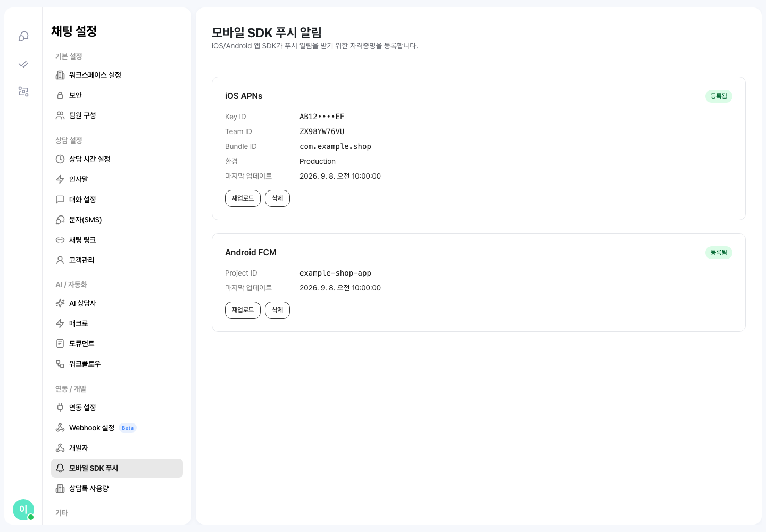Click the Team ID value ZX98YW76VU

click(322, 131)
